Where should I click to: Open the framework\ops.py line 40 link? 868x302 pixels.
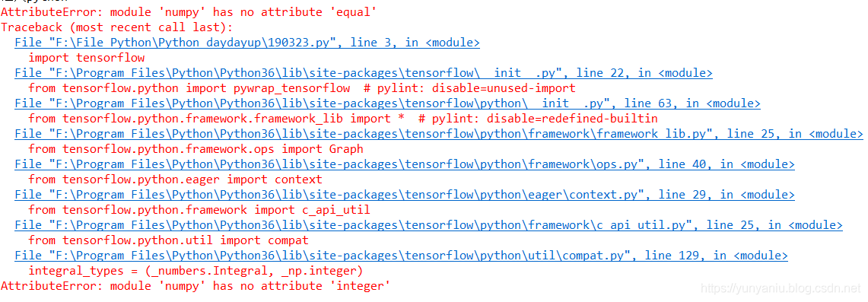[x=405, y=164]
